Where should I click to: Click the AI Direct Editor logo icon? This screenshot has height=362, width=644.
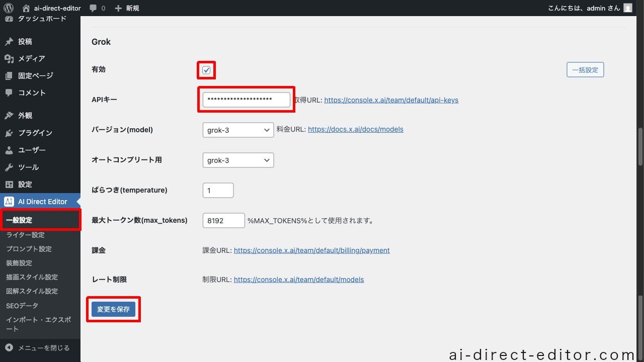point(9,202)
